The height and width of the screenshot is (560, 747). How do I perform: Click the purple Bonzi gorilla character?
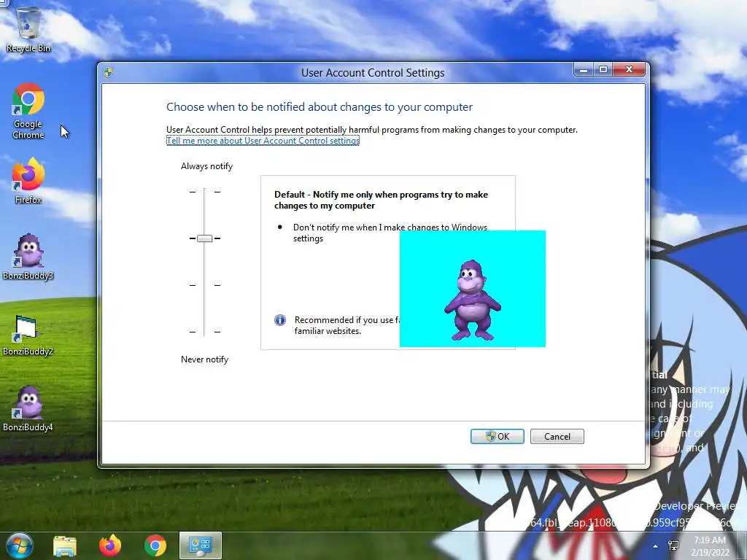[472, 300]
